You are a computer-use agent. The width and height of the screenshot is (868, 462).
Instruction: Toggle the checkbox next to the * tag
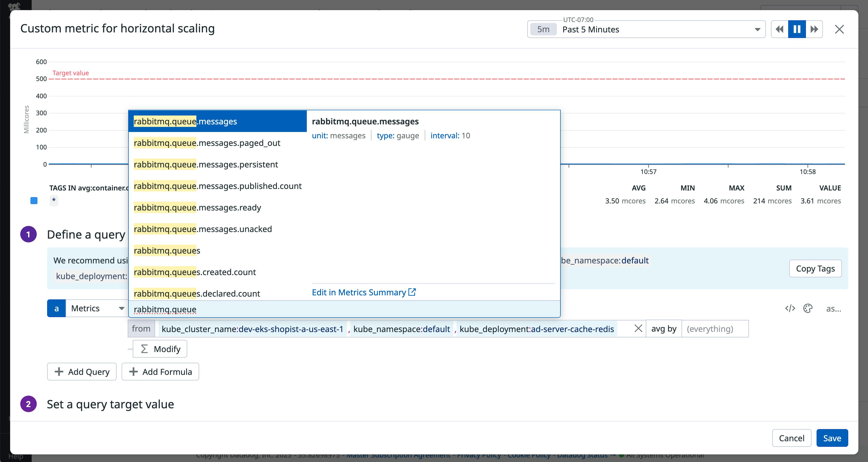[x=34, y=201]
